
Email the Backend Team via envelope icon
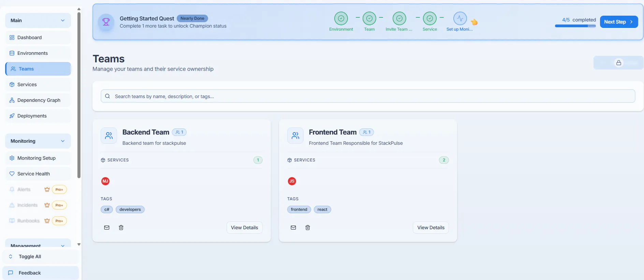(107, 228)
